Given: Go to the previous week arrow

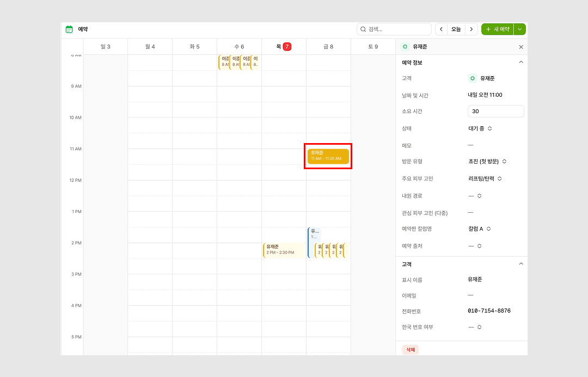Looking at the screenshot, I should pyautogui.click(x=441, y=29).
